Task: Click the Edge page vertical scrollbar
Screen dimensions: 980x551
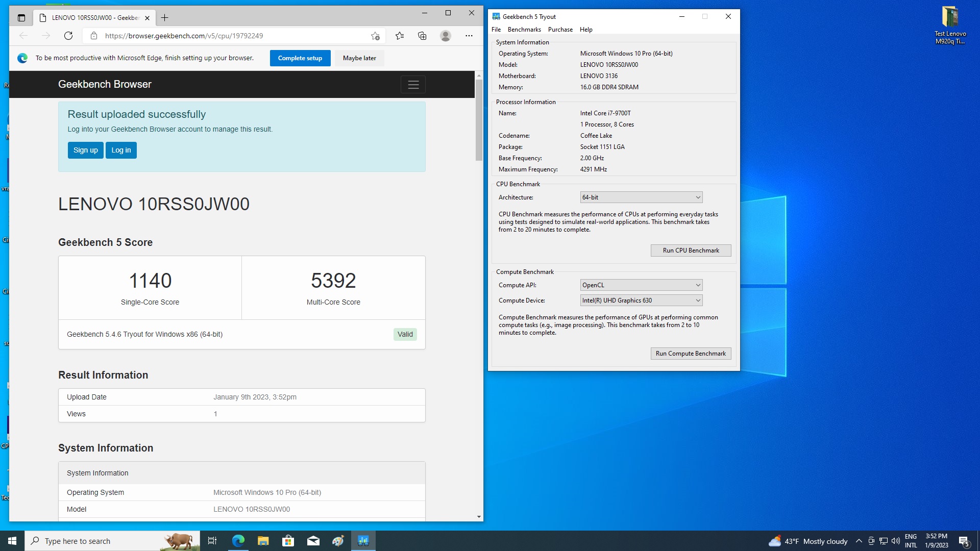Action: point(479,120)
